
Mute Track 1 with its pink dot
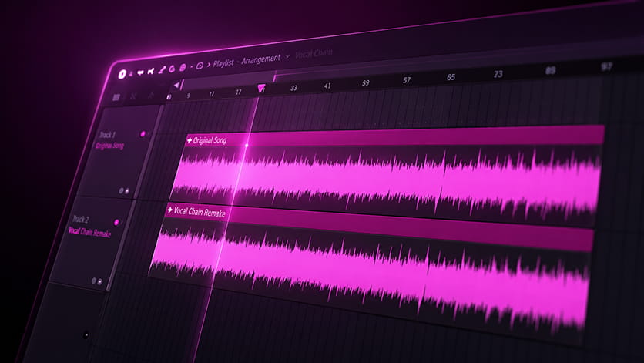tap(143, 134)
